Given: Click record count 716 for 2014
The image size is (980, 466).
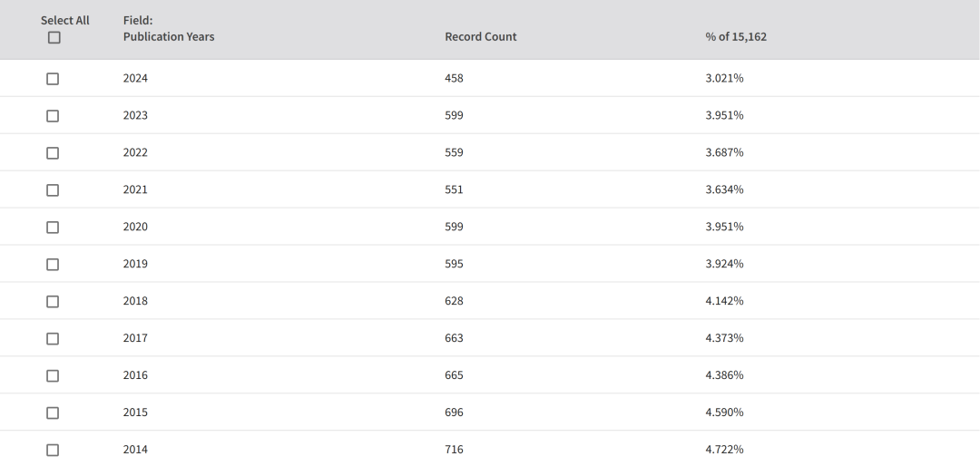Looking at the screenshot, I should pyautogui.click(x=454, y=450).
